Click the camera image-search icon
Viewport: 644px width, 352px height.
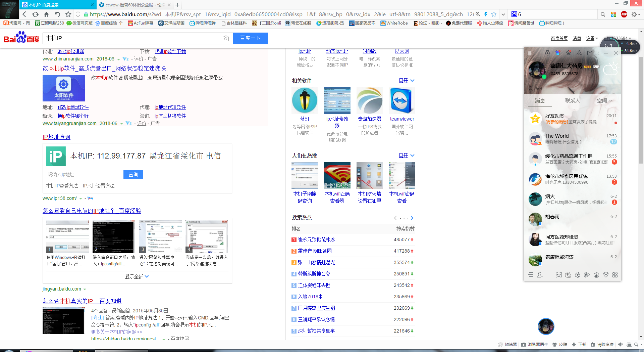click(226, 39)
